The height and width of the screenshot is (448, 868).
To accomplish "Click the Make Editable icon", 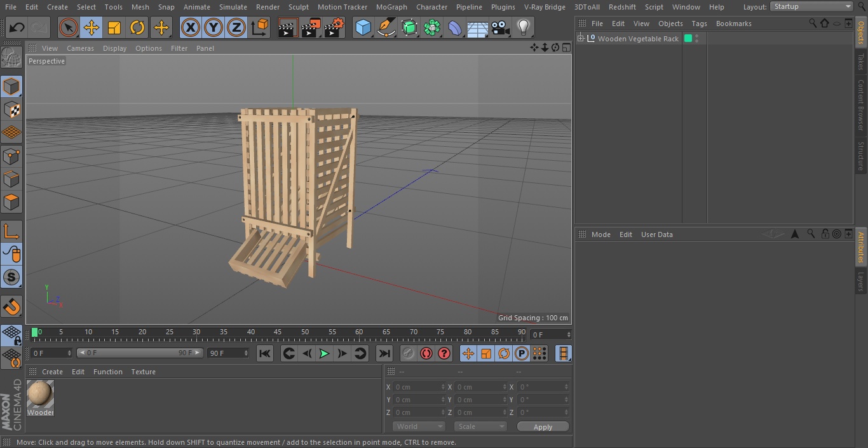I will 11,58.
